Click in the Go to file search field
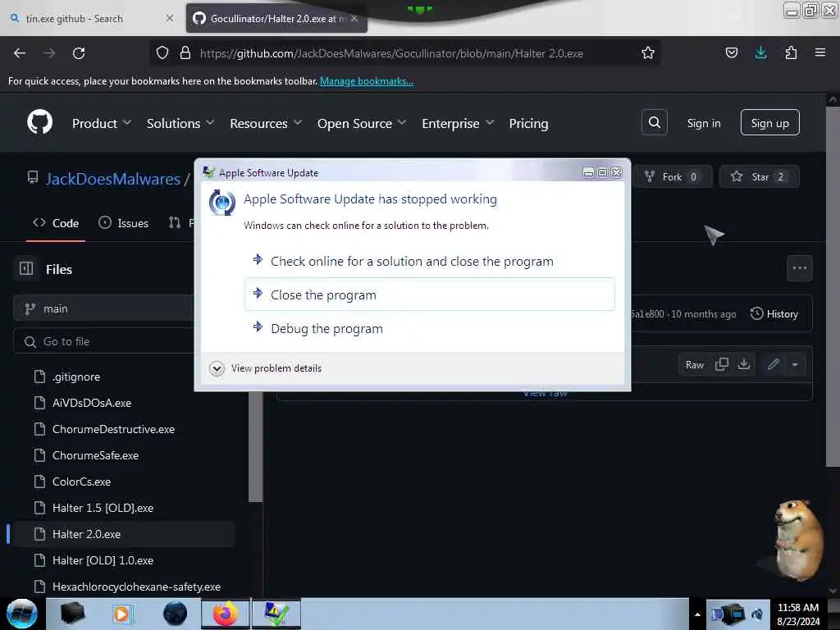The width and height of the screenshot is (840, 630). [104, 341]
